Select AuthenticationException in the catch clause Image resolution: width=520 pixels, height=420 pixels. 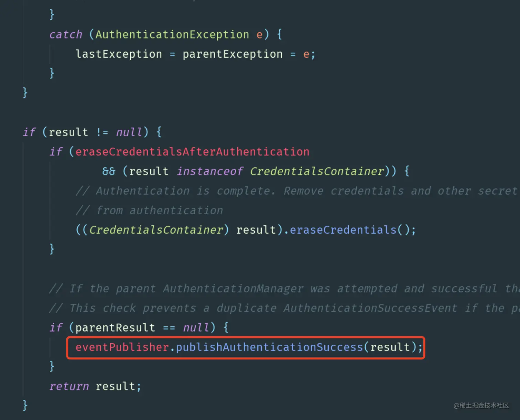point(172,34)
